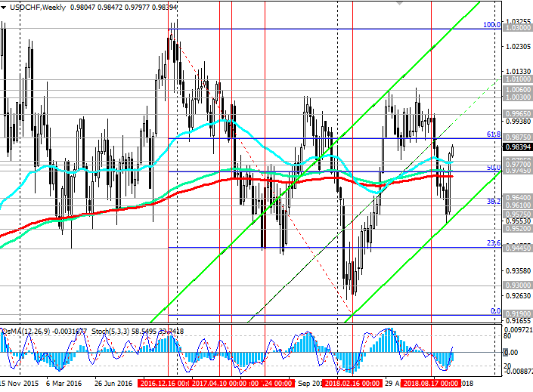This screenshot has width=533, height=392.
Task: Select the 2018.08.17 vertical line date marker
Action: (x=431, y=384)
